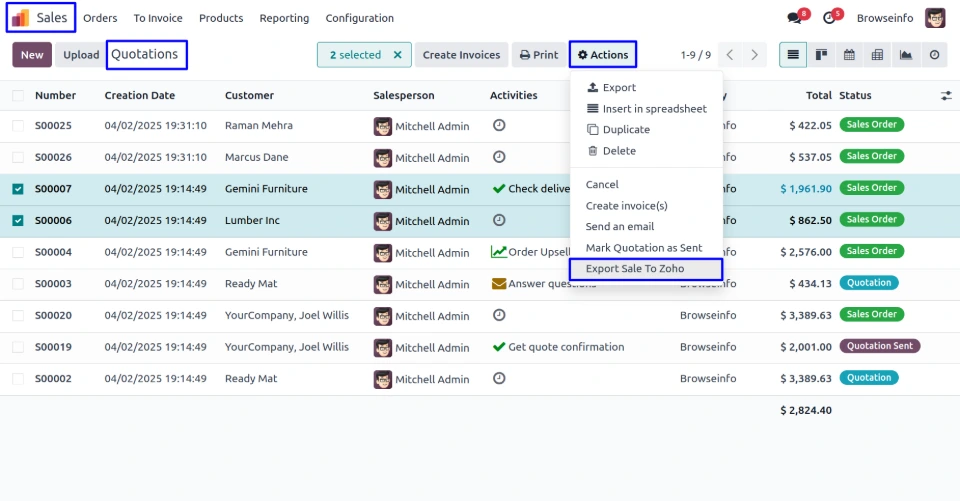This screenshot has height=501, width=960.
Task: Switch to Kanban view
Action: (822, 55)
